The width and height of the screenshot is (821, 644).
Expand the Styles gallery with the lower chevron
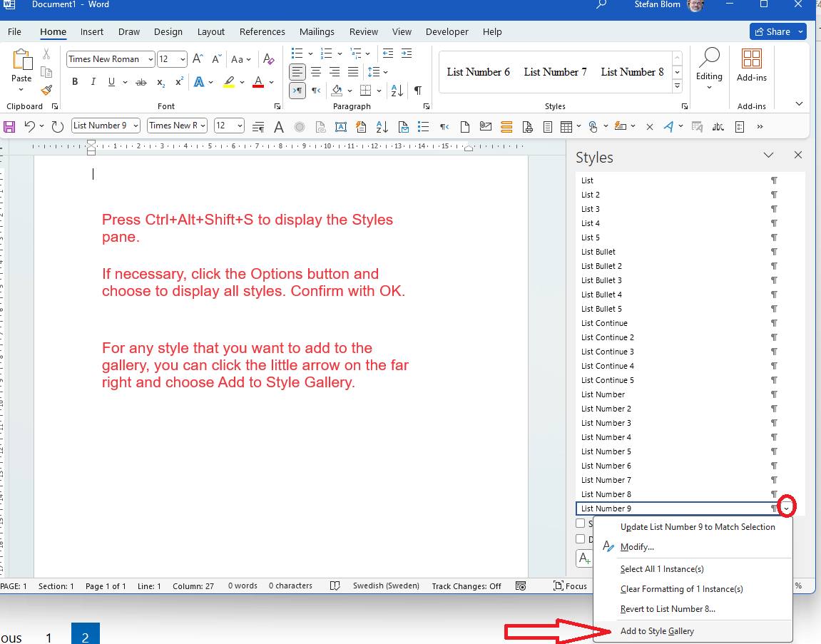pos(676,86)
